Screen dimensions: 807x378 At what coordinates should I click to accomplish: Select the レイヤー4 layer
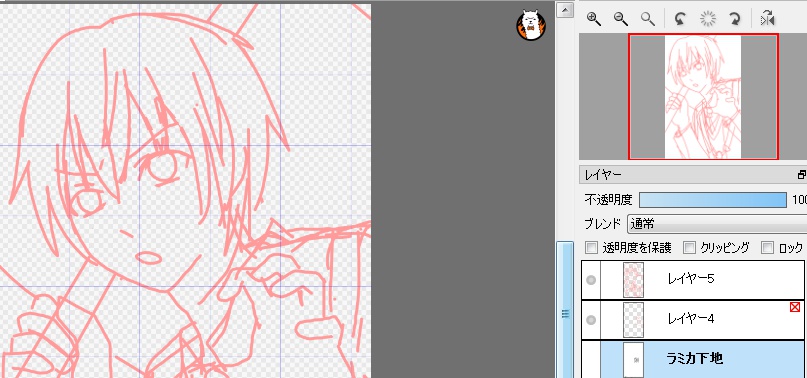tap(693, 320)
